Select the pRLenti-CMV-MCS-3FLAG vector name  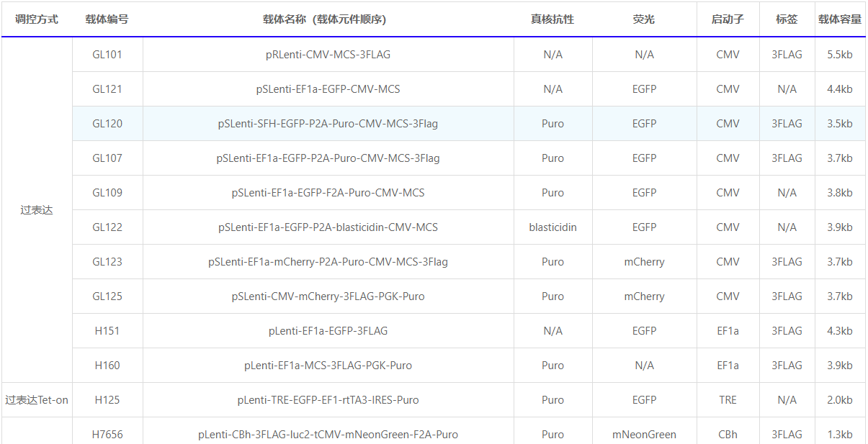[328, 55]
